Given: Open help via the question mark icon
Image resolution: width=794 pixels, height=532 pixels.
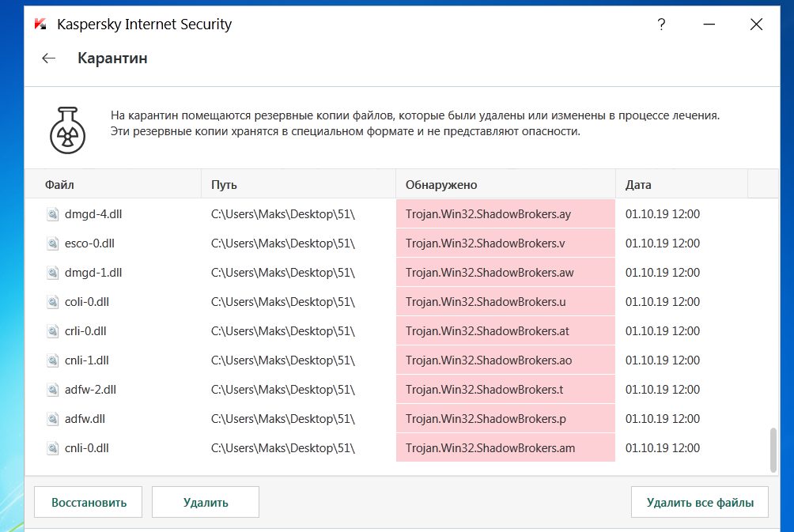Looking at the screenshot, I should click(x=661, y=25).
